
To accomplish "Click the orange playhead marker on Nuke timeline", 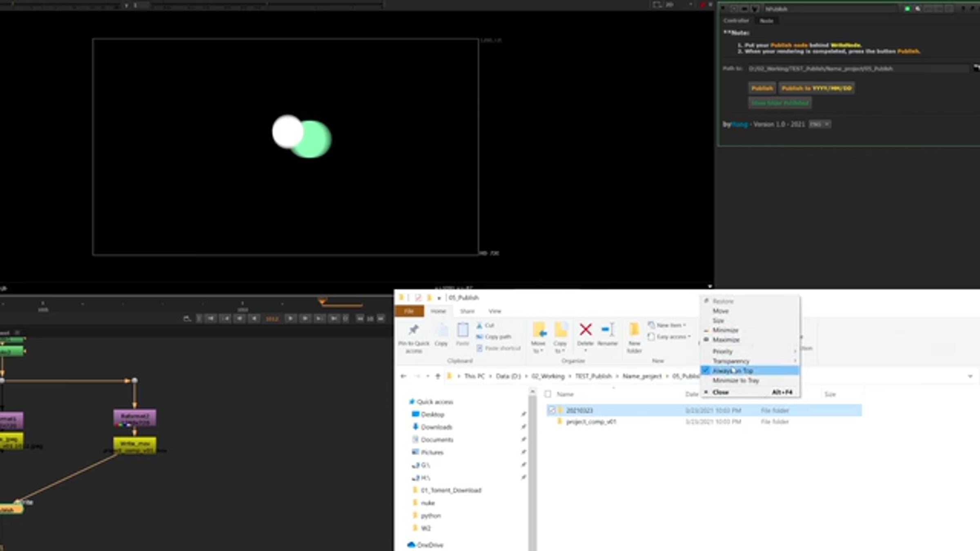I will 322,301.
